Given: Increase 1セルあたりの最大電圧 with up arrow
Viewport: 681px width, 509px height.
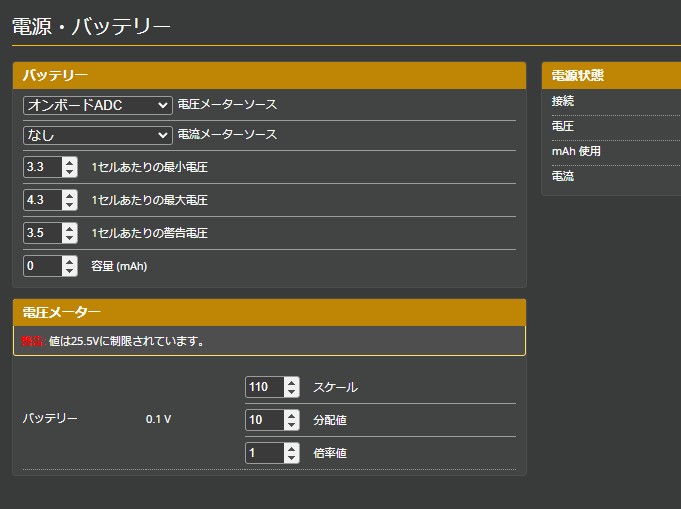Looking at the screenshot, I should pos(69,195).
